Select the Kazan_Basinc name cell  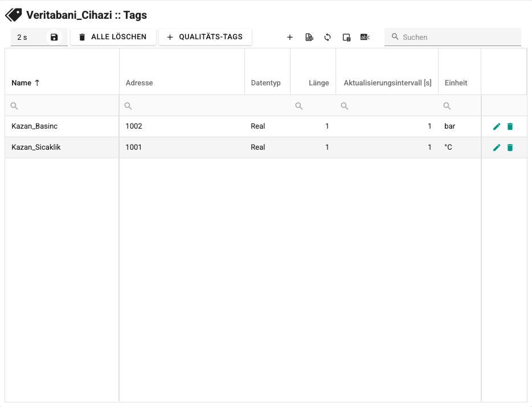pos(62,126)
